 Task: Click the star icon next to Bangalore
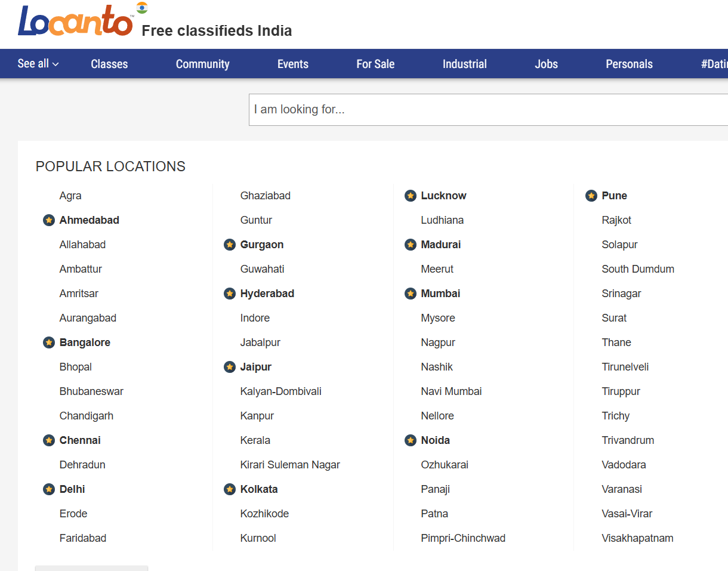pyautogui.click(x=49, y=342)
